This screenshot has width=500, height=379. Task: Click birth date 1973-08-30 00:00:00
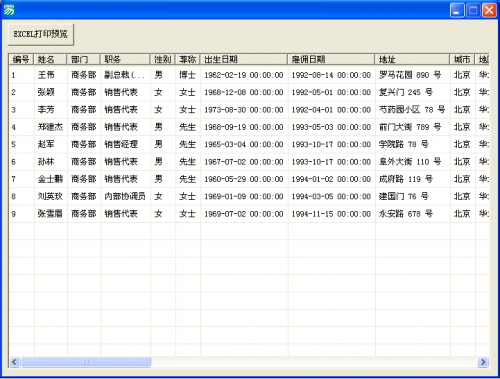coord(244,110)
